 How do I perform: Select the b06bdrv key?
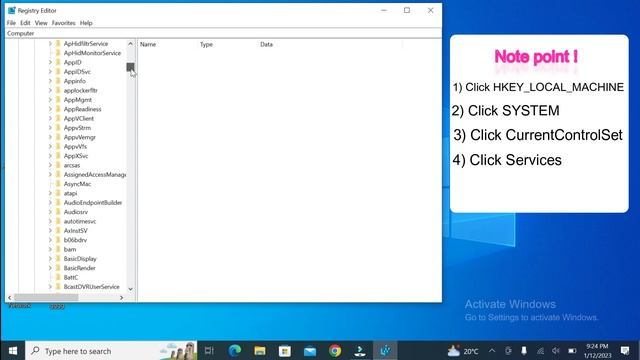[75, 240]
